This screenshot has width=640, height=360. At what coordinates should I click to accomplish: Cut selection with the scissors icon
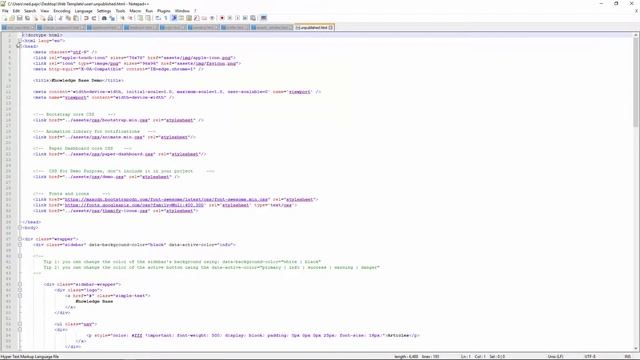[60, 18]
